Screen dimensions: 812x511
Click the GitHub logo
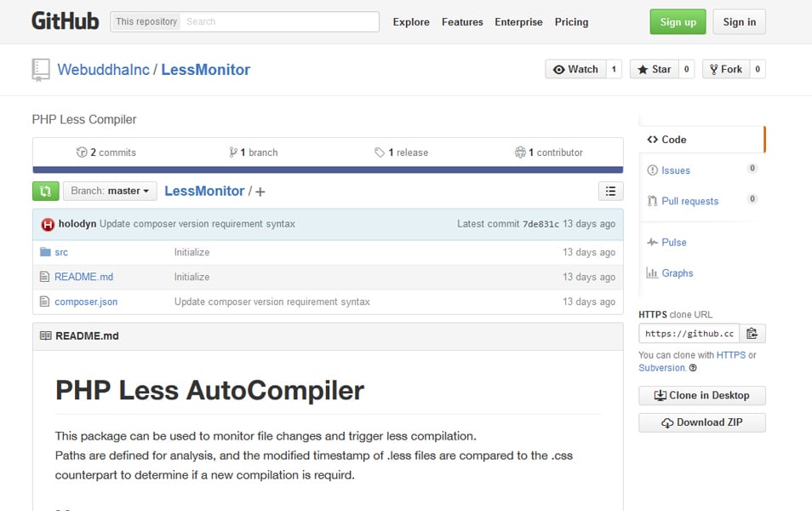point(66,20)
